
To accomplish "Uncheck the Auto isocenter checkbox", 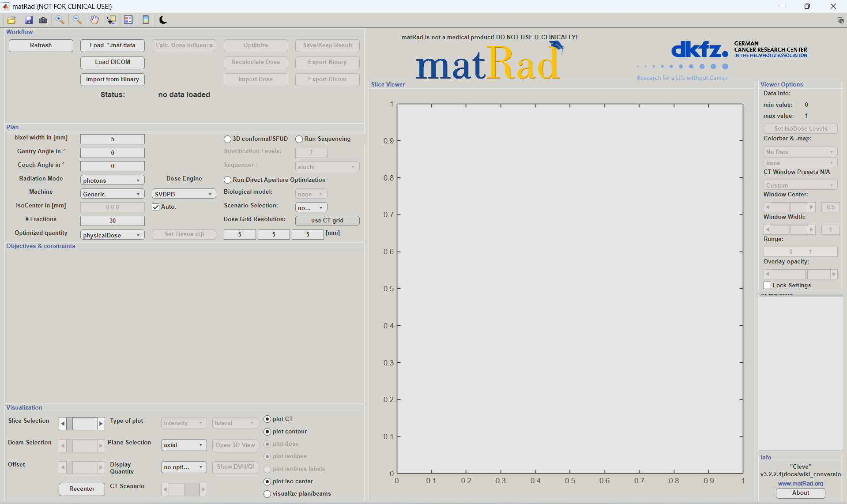I will coord(156,207).
